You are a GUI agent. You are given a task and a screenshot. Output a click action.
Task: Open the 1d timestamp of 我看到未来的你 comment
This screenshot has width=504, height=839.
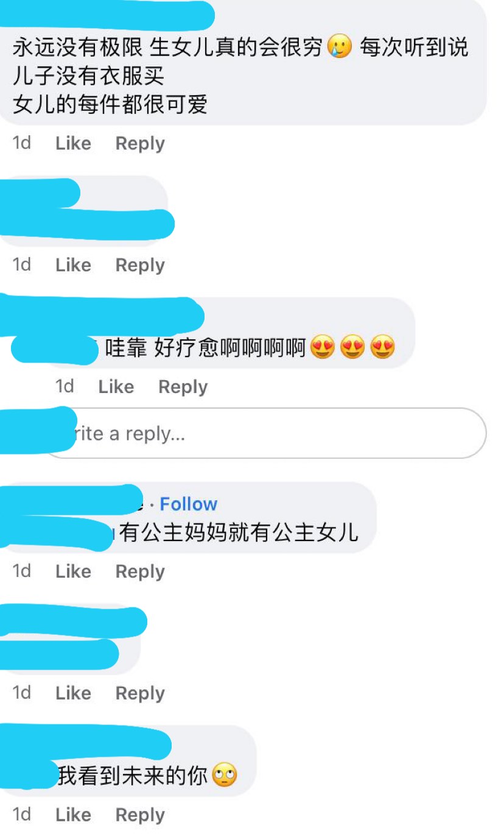pyautogui.click(x=21, y=815)
